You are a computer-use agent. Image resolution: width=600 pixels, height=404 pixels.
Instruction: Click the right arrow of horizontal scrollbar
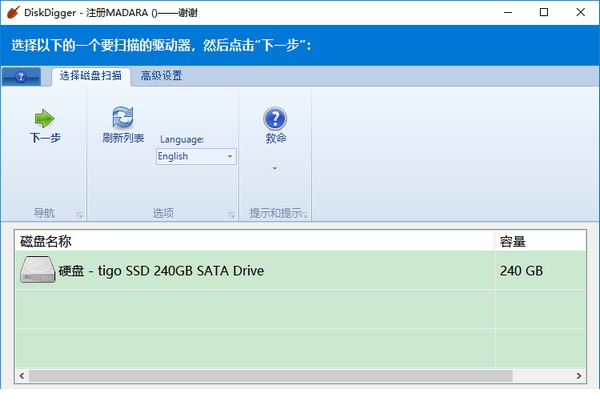pyautogui.click(x=579, y=376)
